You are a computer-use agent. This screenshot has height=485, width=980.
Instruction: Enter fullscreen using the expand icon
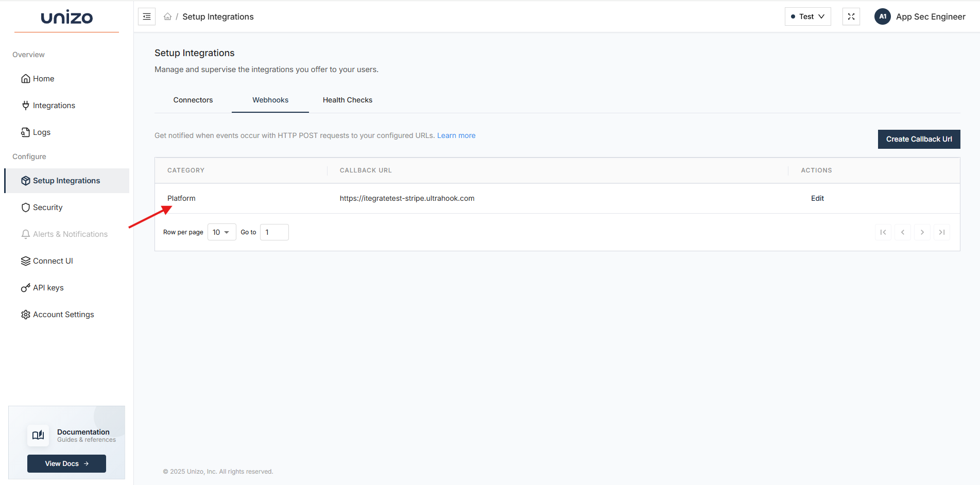[851, 16]
